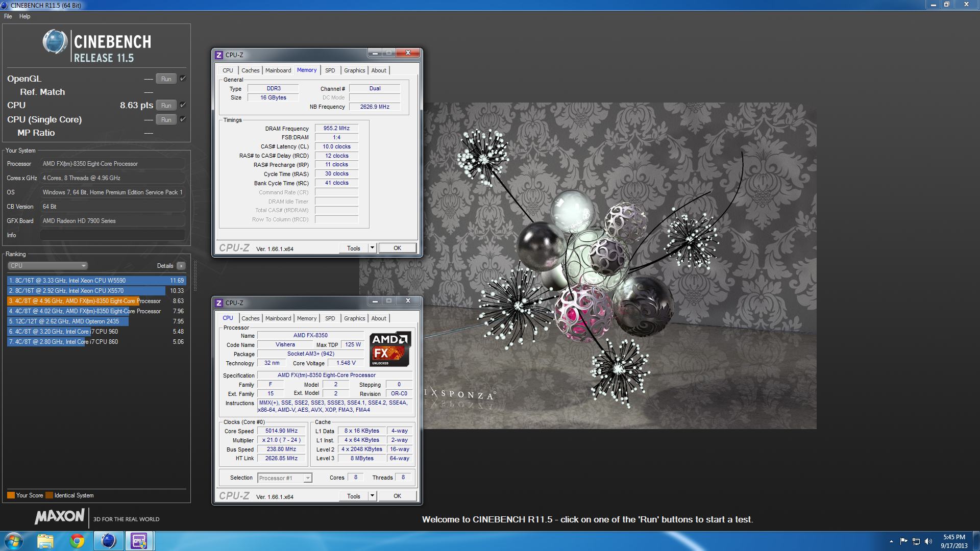
Task: Run the CPU (Single Core) benchmark
Action: [166, 120]
